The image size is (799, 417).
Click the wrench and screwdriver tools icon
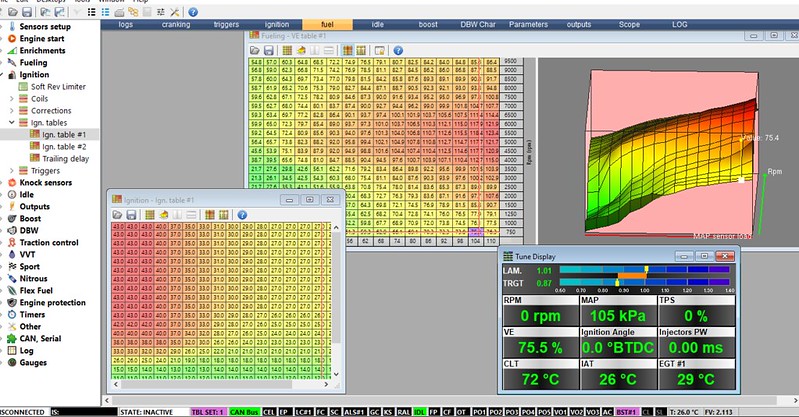(175, 12)
